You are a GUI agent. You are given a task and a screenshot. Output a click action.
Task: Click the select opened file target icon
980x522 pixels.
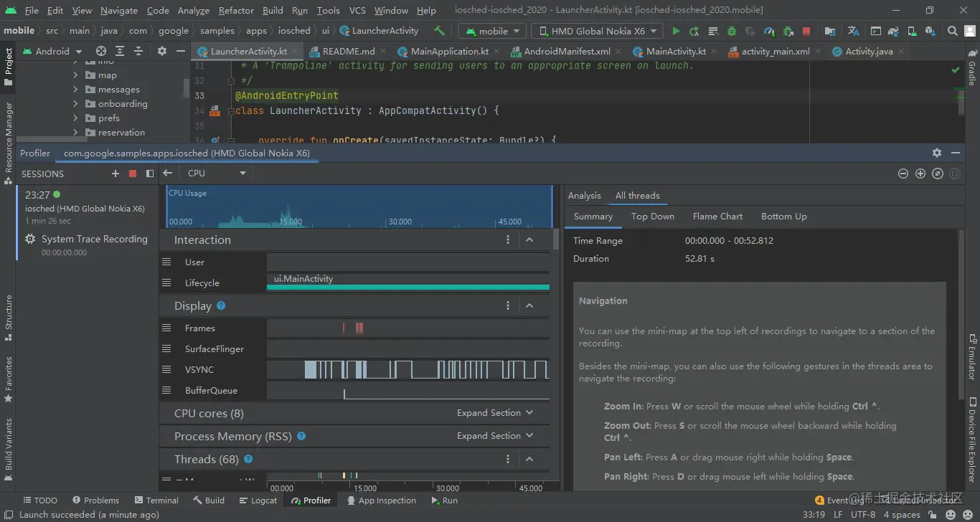[x=101, y=51]
